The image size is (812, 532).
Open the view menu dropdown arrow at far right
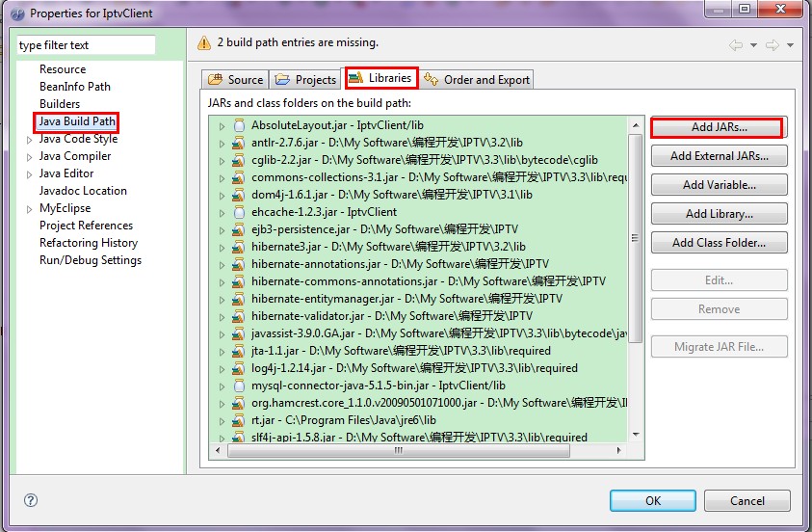tap(790, 45)
